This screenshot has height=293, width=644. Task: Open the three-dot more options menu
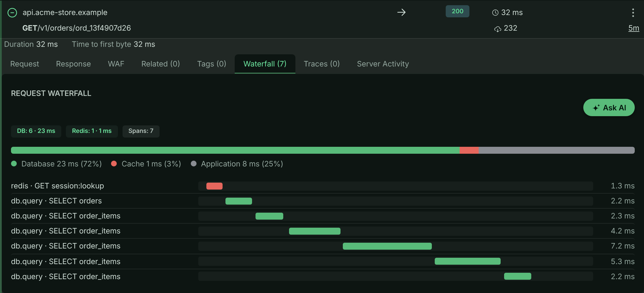(633, 12)
